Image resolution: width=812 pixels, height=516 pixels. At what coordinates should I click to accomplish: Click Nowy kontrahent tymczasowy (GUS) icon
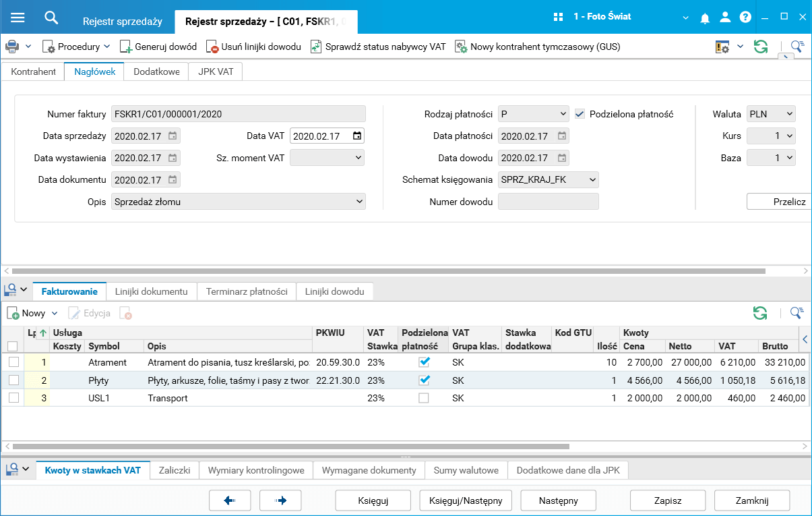point(461,47)
